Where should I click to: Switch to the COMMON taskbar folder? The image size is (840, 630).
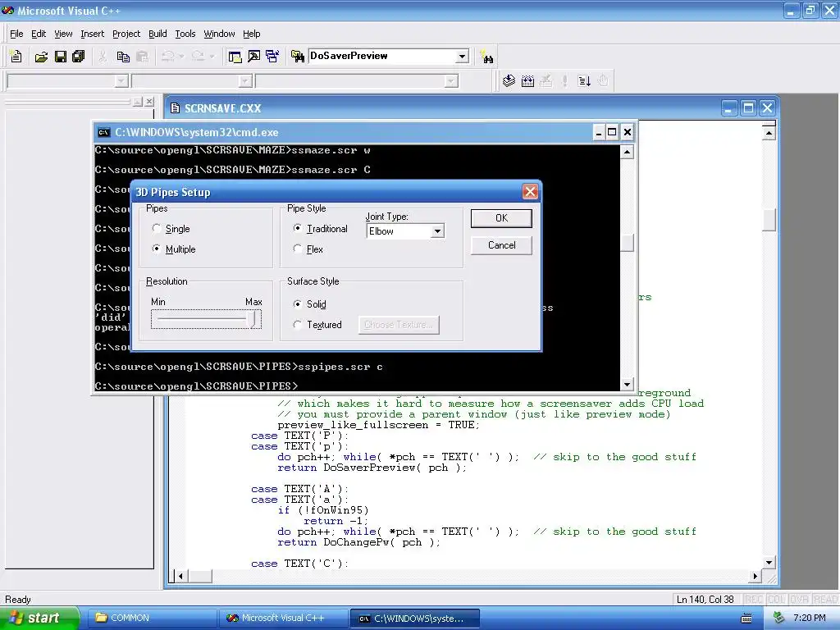click(152, 619)
